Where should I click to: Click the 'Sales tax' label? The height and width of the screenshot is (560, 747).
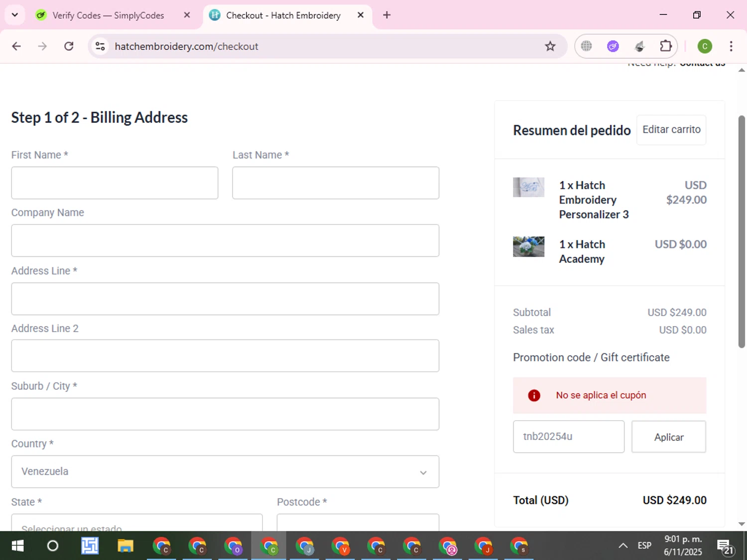pos(533,330)
